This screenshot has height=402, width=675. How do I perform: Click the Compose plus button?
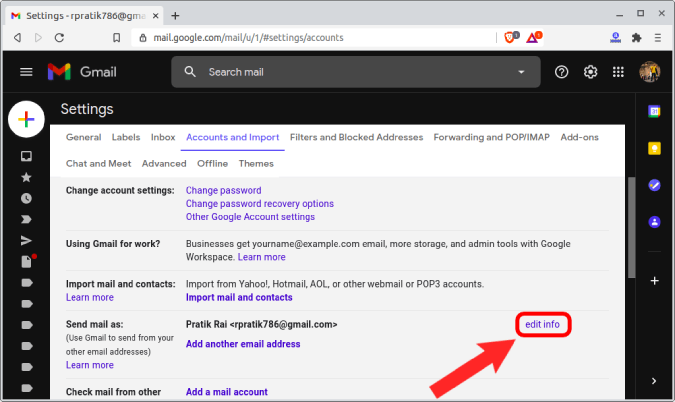pos(26,119)
